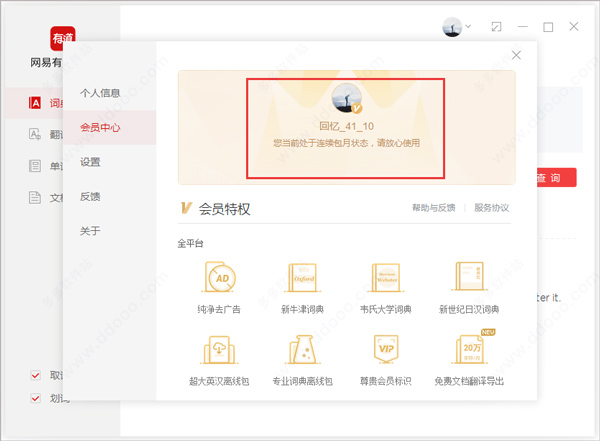Click the 新世纪日汉词典 book icon
600x441 pixels.
point(469,276)
